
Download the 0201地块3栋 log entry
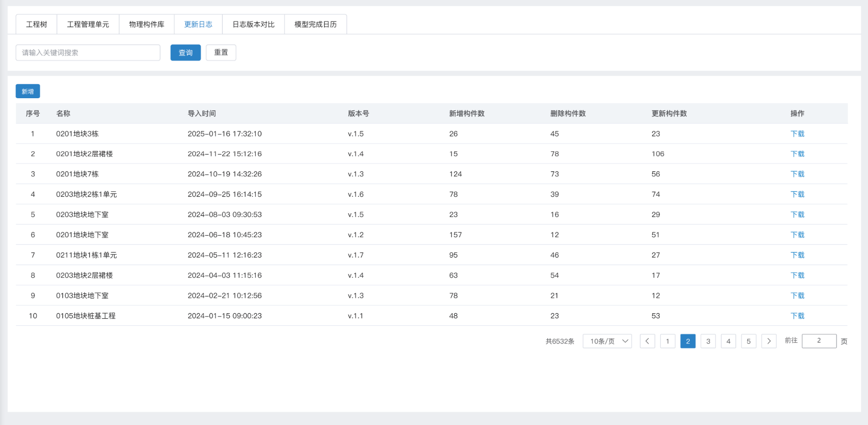[797, 134]
